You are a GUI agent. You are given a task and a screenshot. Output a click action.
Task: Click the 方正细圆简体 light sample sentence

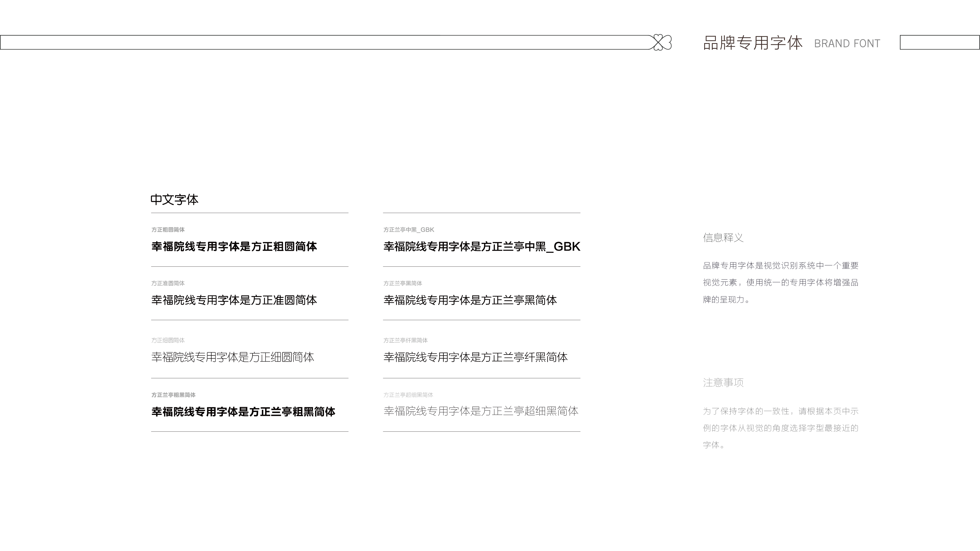(x=232, y=357)
